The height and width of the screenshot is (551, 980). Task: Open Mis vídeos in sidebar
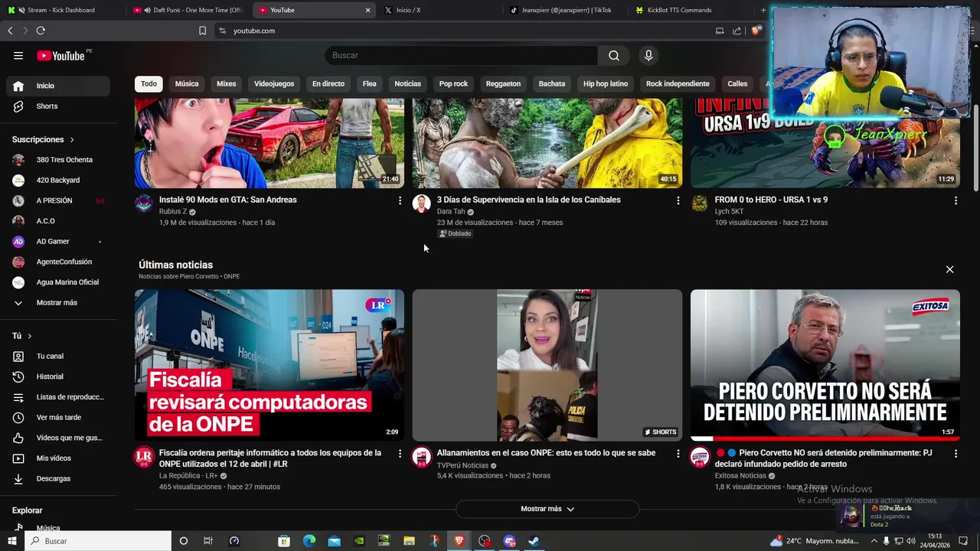pyautogui.click(x=58, y=458)
